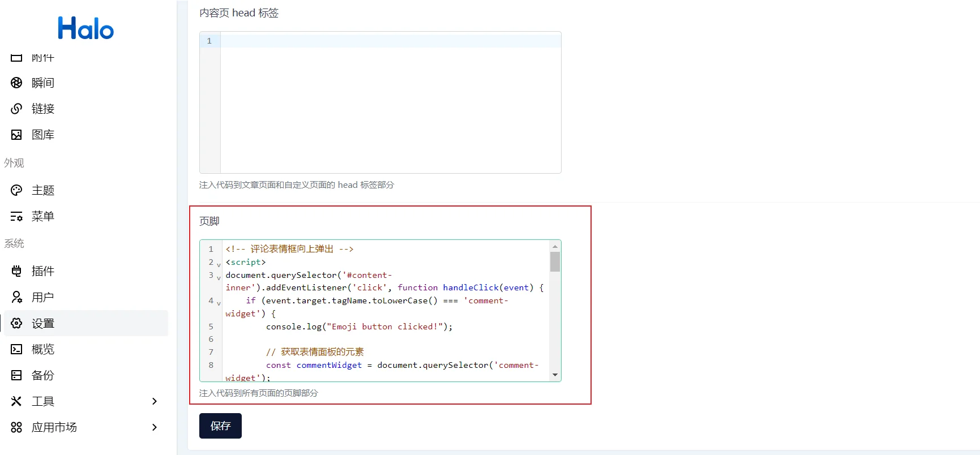Toggle fold arrow on code line 2

coord(219,264)
